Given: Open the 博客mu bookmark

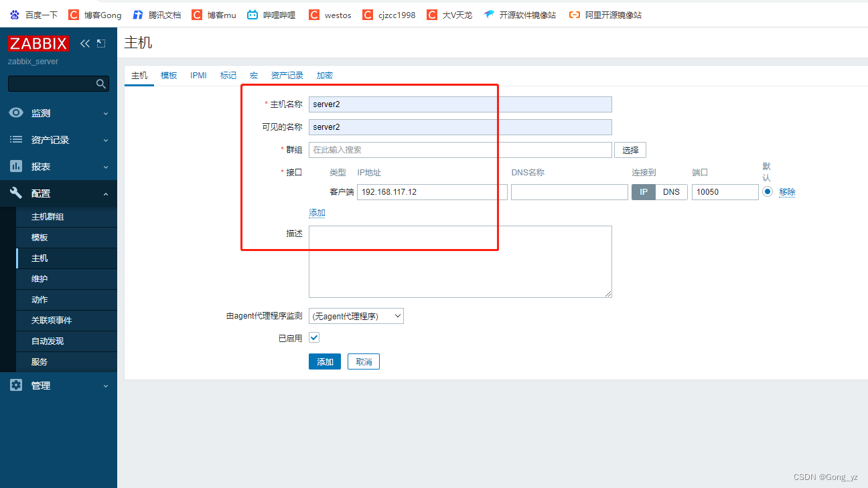Looking at the screenshot, I should [x=214, y=15].
